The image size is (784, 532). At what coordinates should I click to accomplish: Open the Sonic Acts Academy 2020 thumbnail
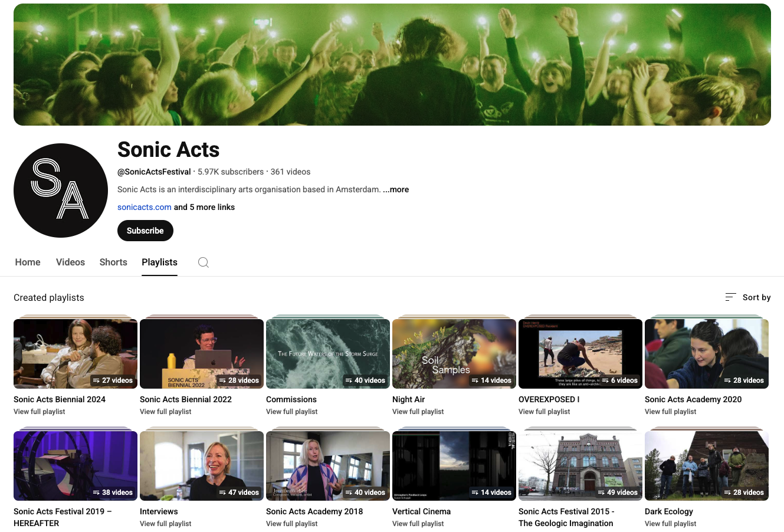[707, 354]
